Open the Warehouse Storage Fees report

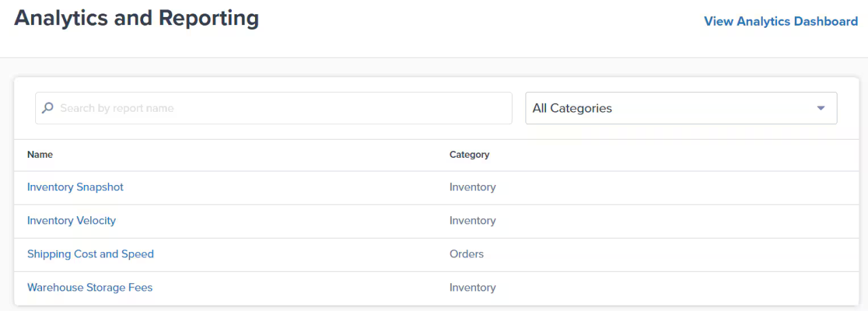[x=90, y=288]
